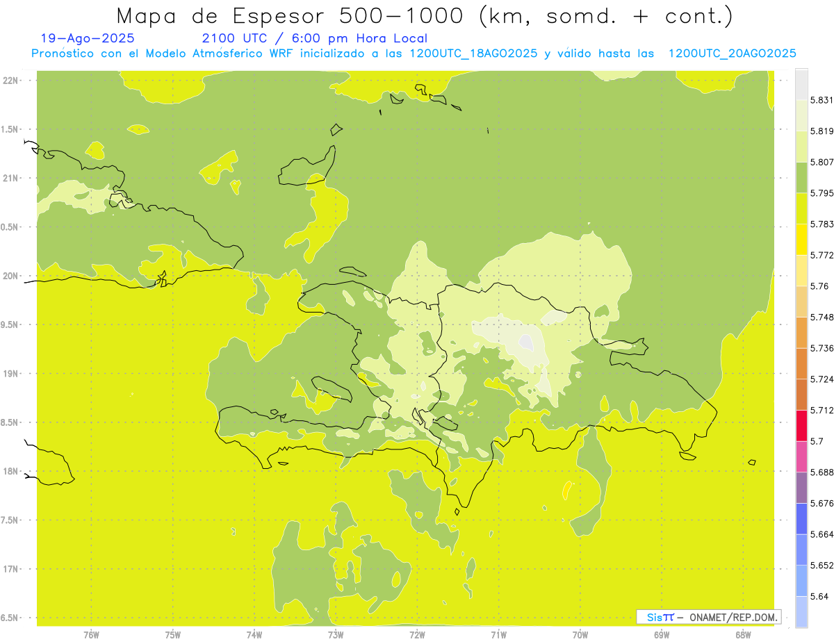
Task: Select the '17N' latitude label
Action: click(x=10, y=569)
